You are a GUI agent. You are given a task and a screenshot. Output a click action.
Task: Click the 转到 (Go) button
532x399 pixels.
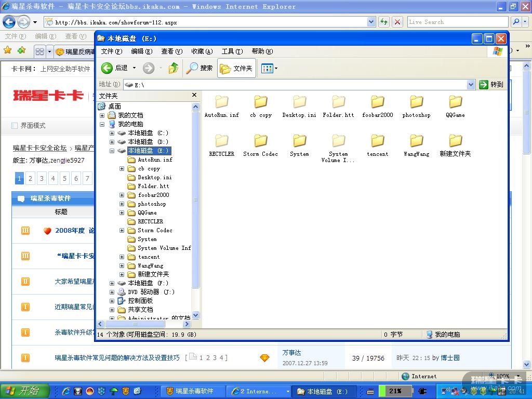tap(491, 84)
